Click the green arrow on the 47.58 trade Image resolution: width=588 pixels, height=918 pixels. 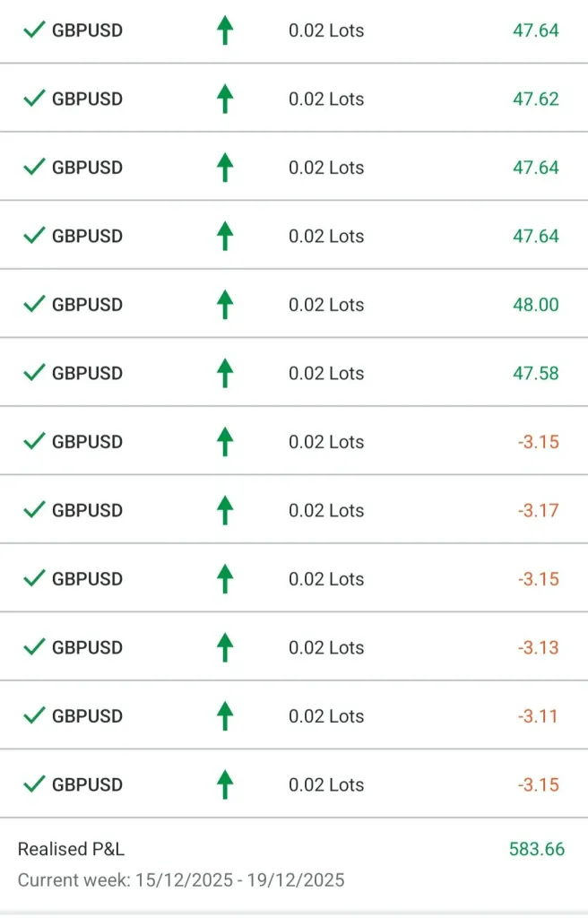tap(225, 374)
